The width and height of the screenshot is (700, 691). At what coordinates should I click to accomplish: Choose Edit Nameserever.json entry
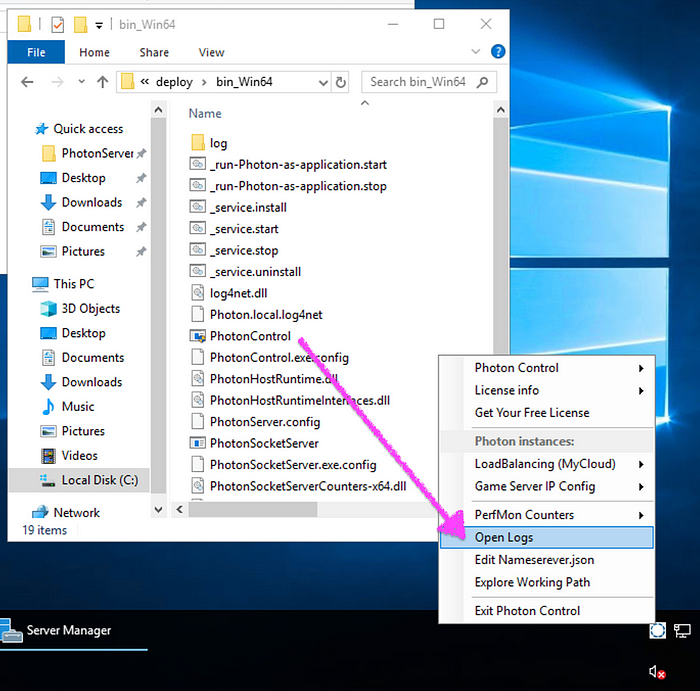(546, 560)
